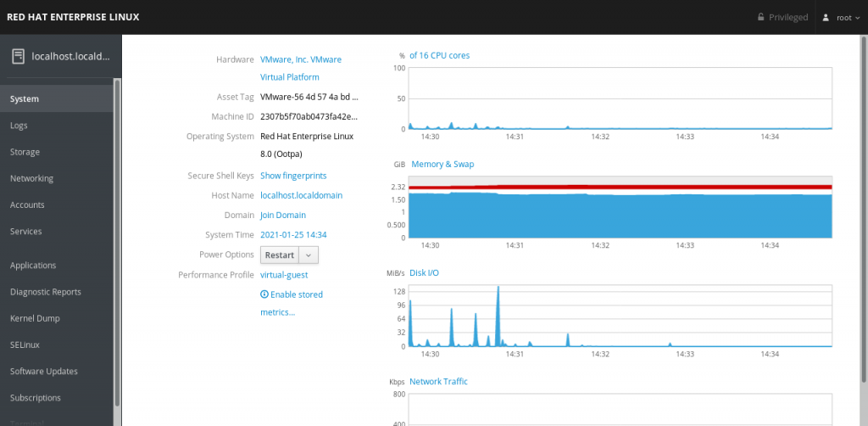Screen dimensions: 868x426
Task: Edit host name localhost.localdomain
Action: pos(301,195)
